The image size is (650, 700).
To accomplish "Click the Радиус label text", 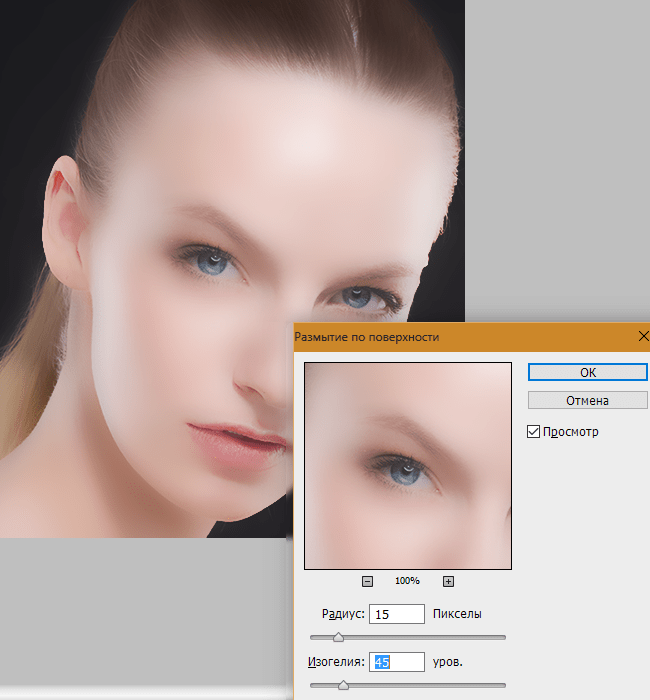I will (x=342, y=614).
